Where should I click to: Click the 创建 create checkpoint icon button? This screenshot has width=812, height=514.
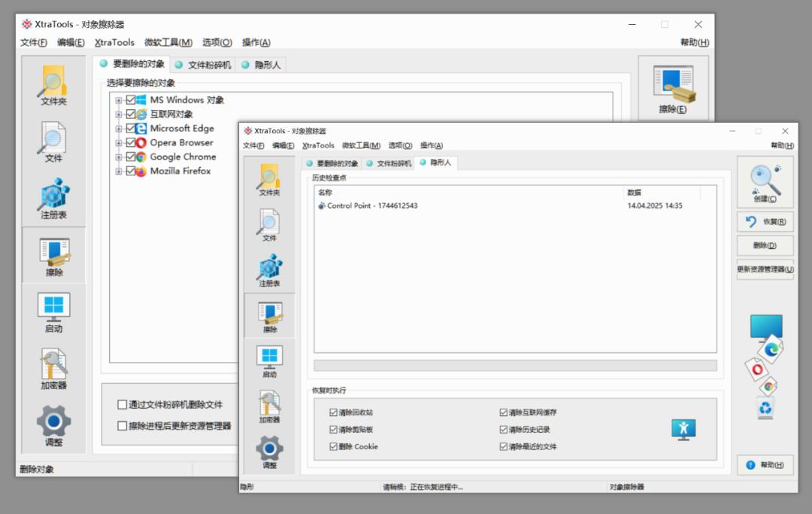[765, 183]
